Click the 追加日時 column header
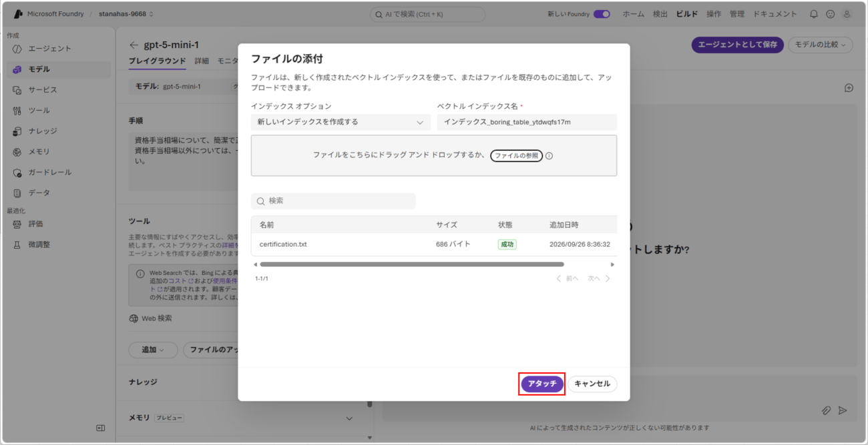 [x=564, y=225]
